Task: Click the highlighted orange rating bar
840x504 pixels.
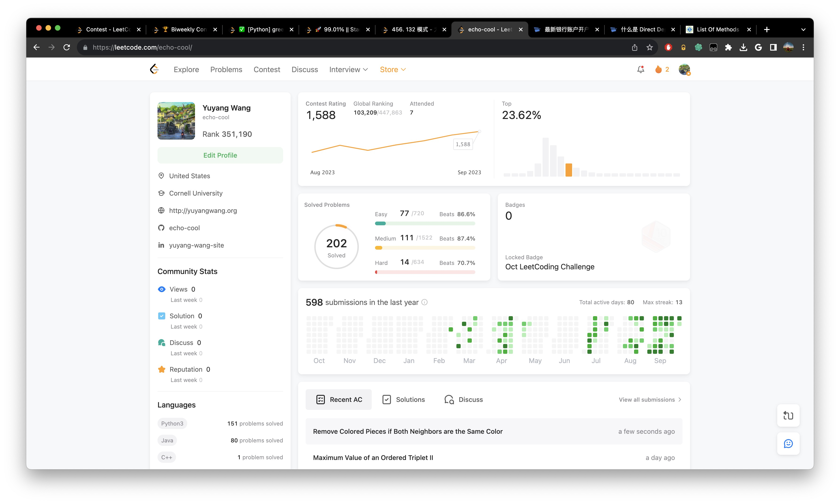Action: (x=569, y=170)
